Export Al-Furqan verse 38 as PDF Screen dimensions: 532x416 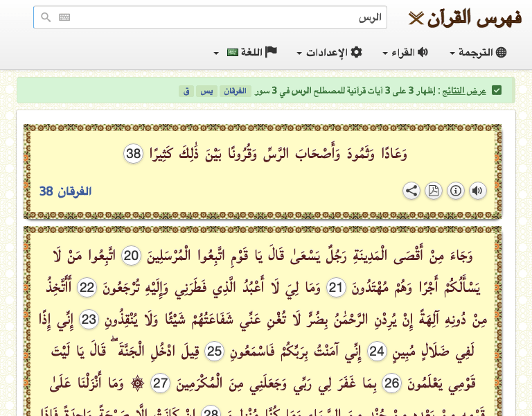[x=434, y=191]
